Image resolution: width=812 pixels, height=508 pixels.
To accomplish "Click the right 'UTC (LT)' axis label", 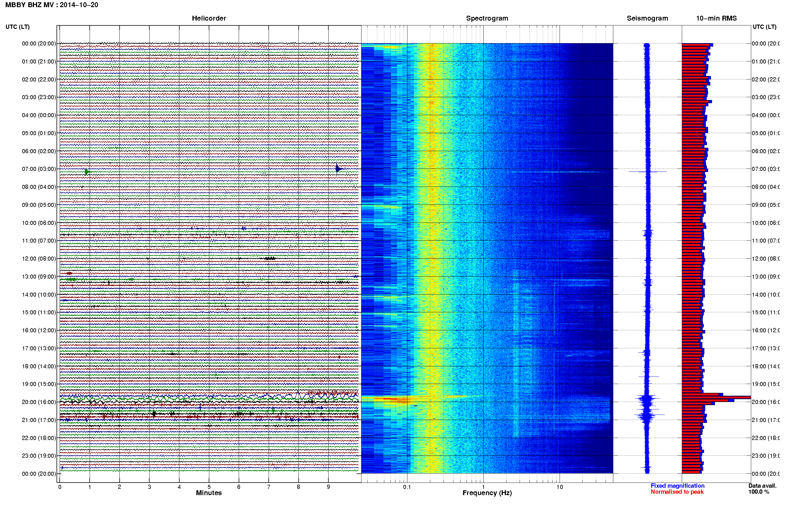I will tap(764, 27).
